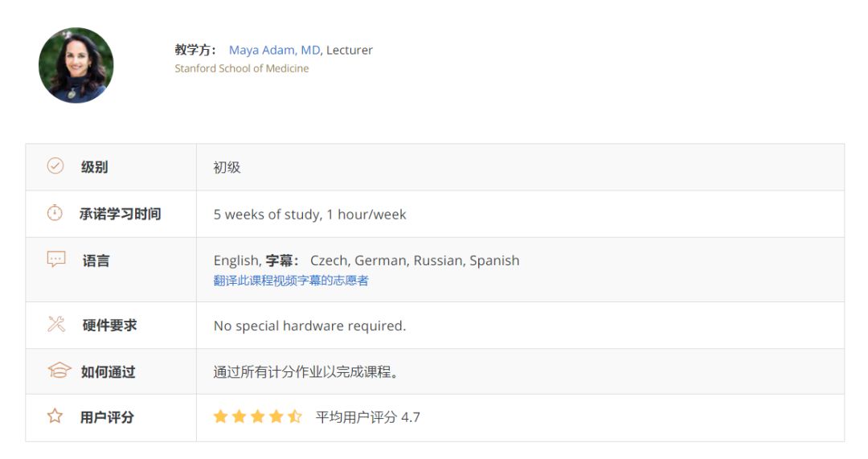The image size is (868, 459).
Task: Click '5 weeks of study, 1 hour/week'
Action: click(310, 215)
